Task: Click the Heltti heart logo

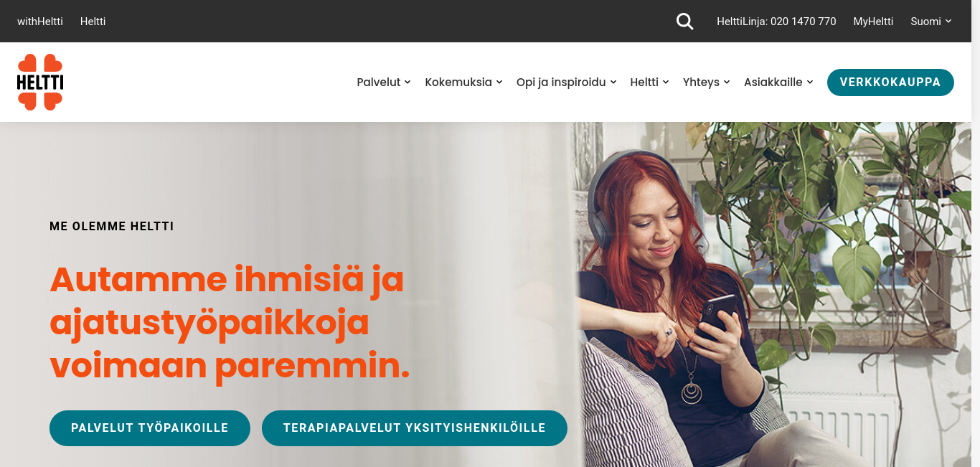Action: tap(40, 82)
